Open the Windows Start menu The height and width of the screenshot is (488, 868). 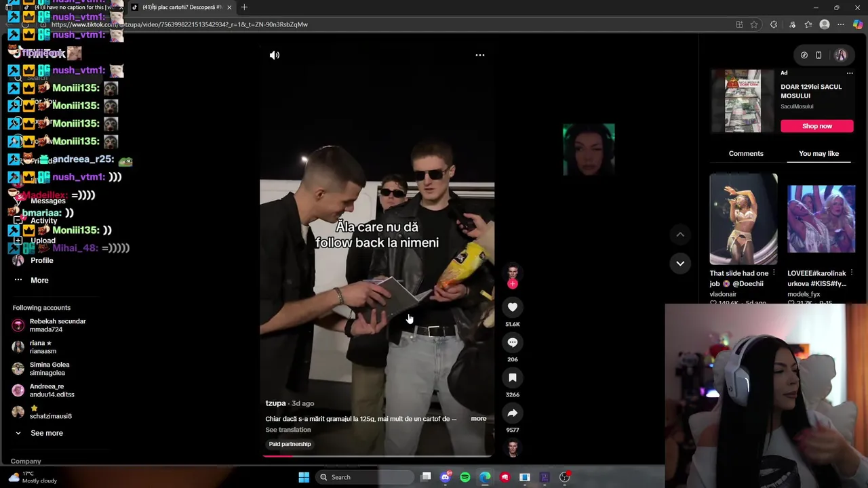(x=304, y=477)
